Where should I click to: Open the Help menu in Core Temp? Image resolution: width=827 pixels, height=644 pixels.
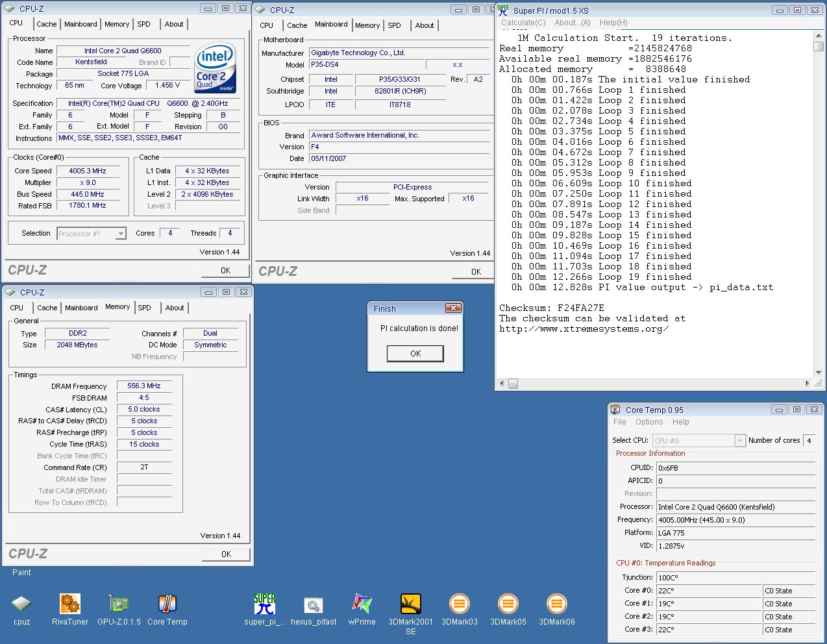coord(681,422)
